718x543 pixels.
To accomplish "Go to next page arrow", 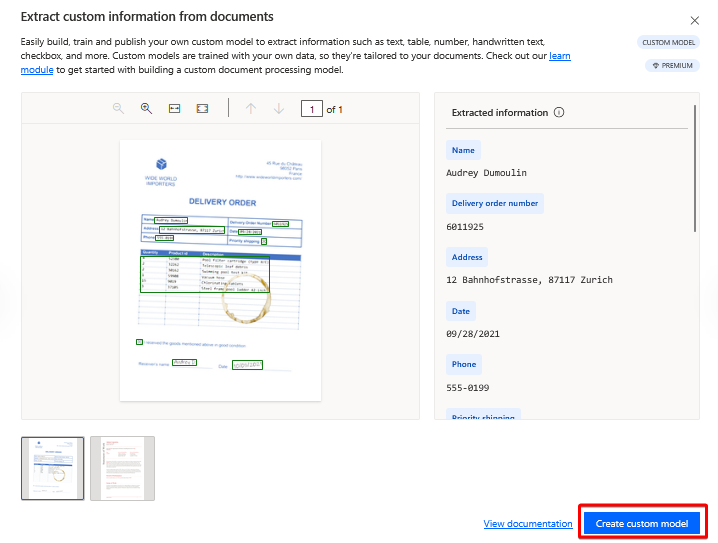I will (278, 109).
